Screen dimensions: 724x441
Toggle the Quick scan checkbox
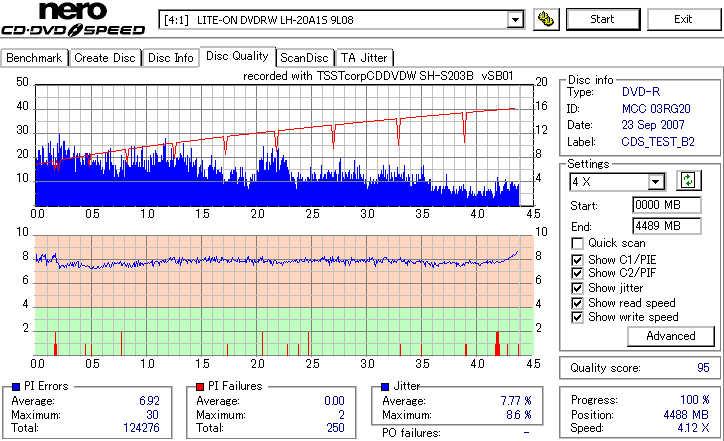point(577,243)
